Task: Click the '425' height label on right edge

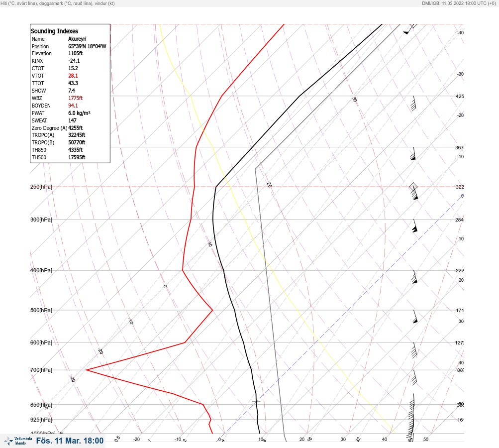Action: point(460,96)
